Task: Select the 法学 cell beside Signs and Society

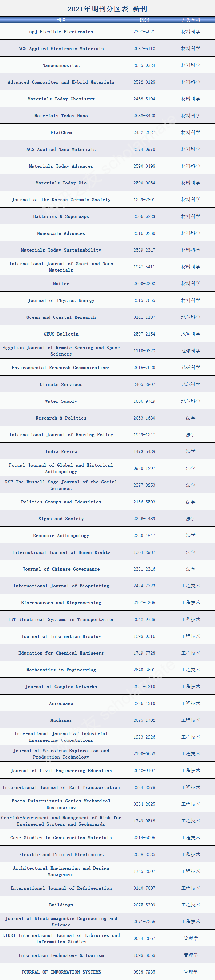Action: 191,519
